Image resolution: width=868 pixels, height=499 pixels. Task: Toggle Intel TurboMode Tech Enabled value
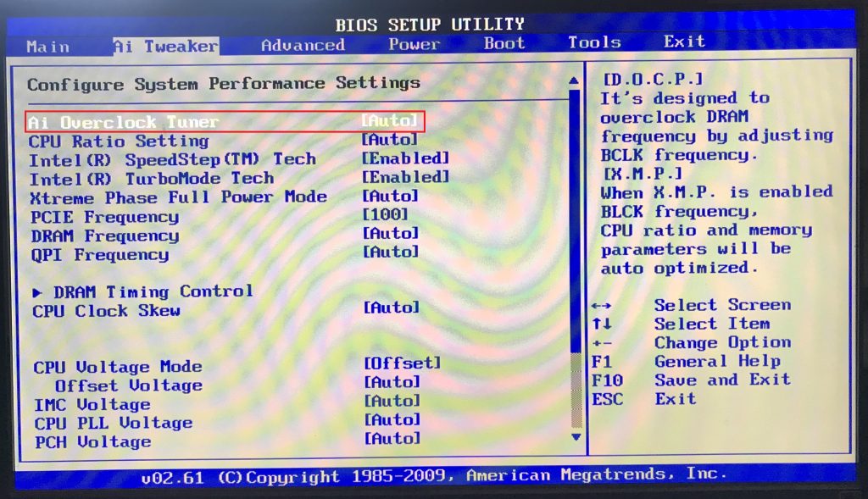coord(405,177)
